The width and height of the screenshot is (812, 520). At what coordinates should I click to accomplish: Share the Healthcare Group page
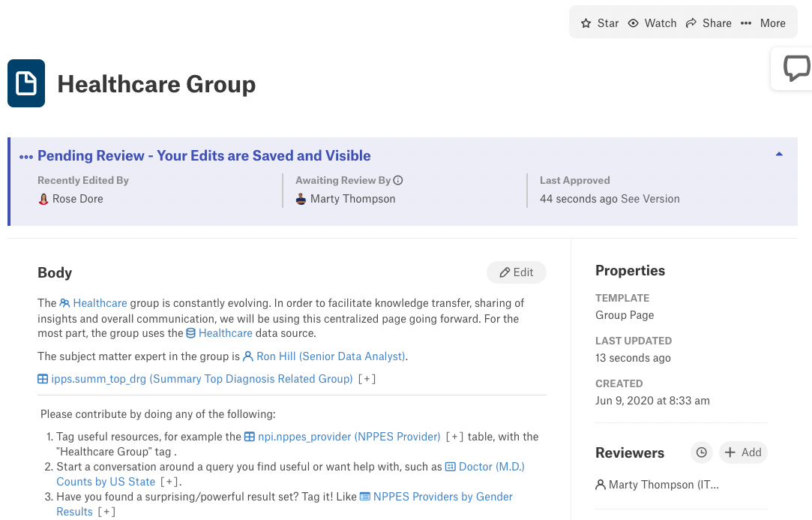tap(709, 23)
